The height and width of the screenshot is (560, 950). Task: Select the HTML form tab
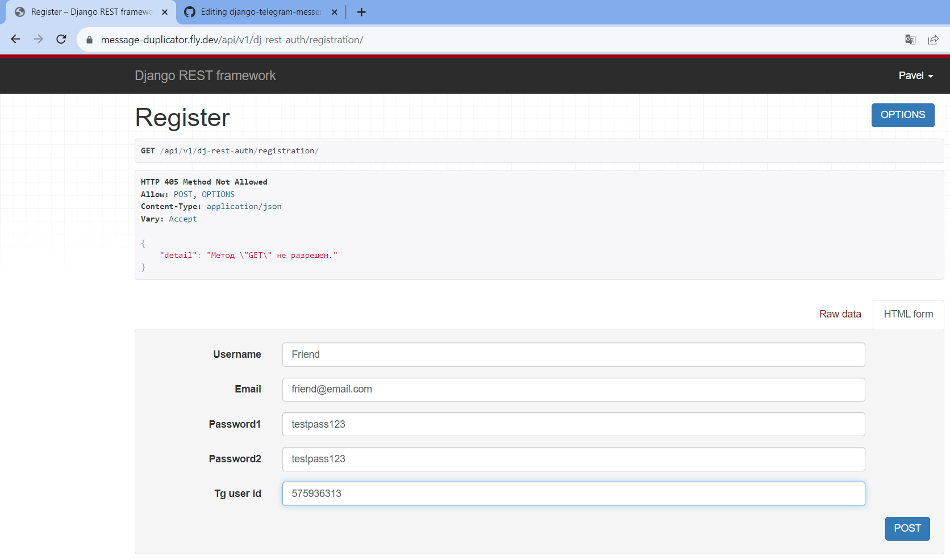pos(908,314)
